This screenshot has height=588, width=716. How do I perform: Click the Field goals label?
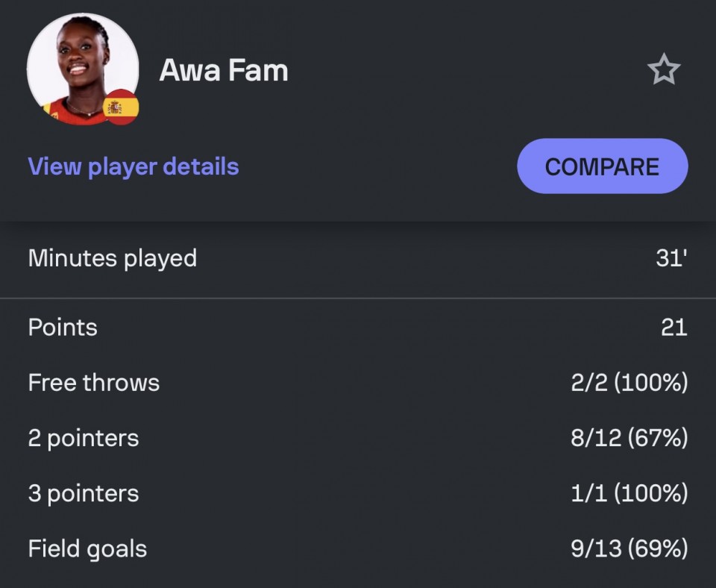88,548
